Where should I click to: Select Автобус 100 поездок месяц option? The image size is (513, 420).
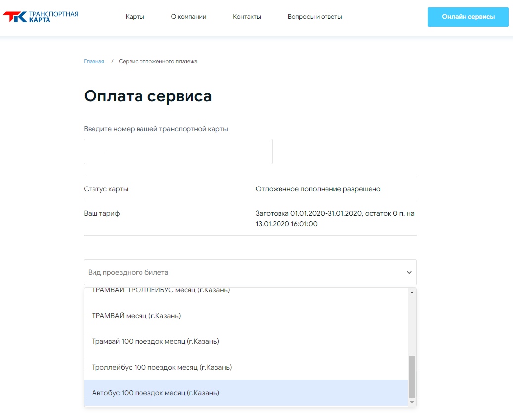coord(246,393)
